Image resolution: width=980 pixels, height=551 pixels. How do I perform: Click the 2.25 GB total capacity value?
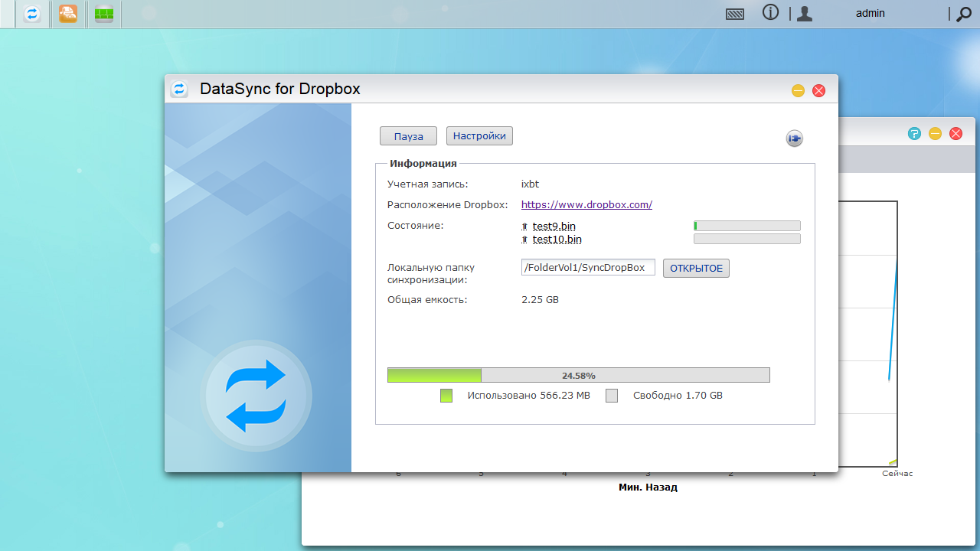click(540, 300)
